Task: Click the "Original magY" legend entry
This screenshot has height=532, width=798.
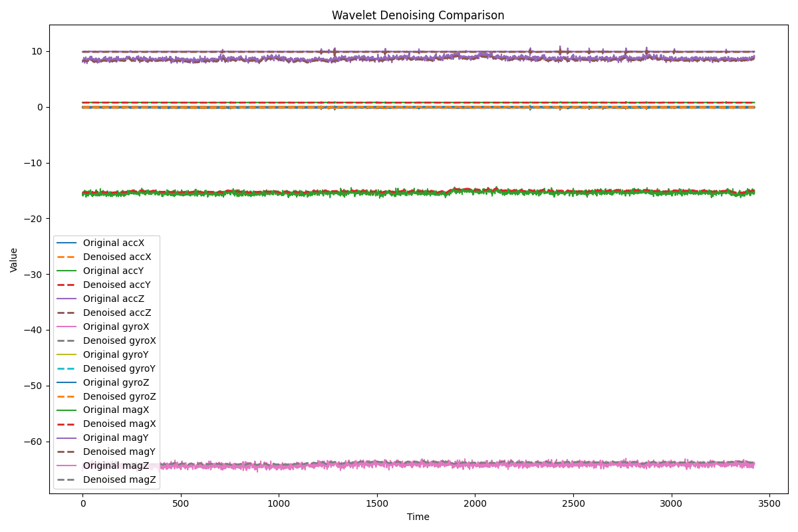Action: click(x=115, y=438)
